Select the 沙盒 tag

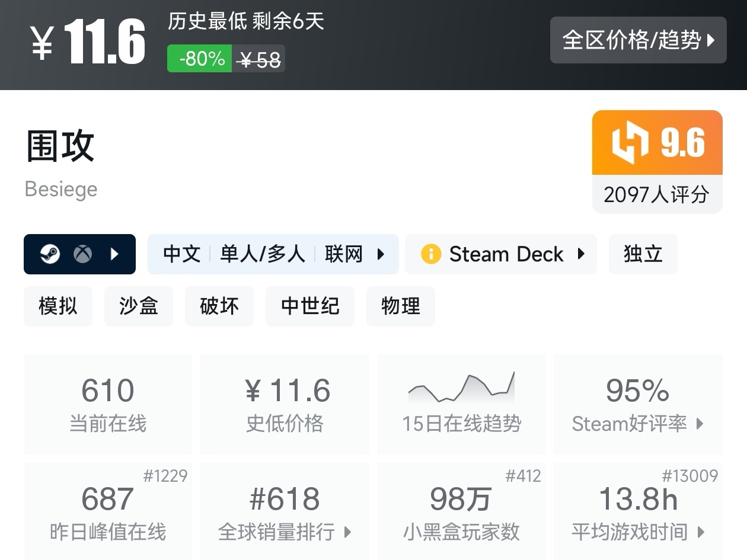[139, 306]
